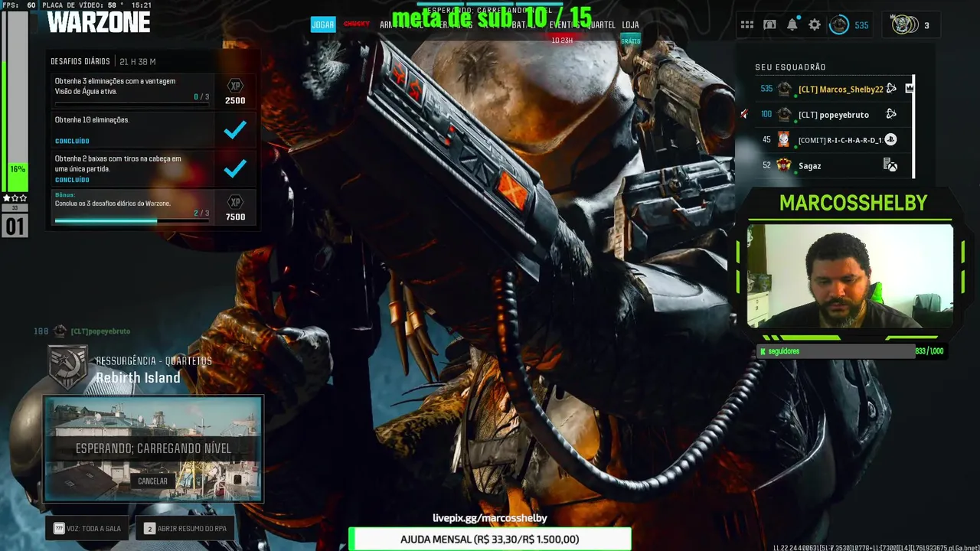Click Sagaz's rank emblem

coord(783,165)
